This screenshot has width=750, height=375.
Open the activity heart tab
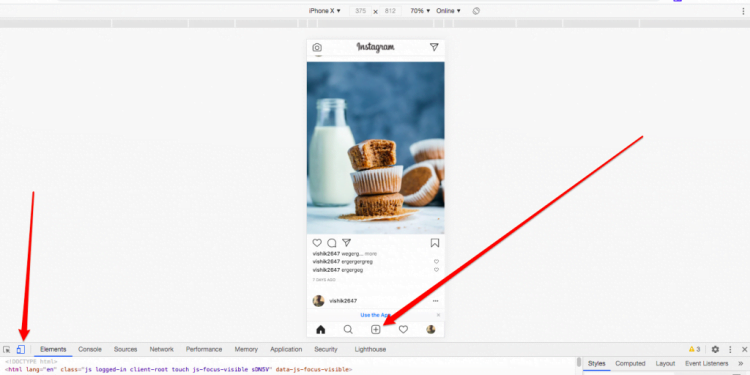[x=403, y=330]
